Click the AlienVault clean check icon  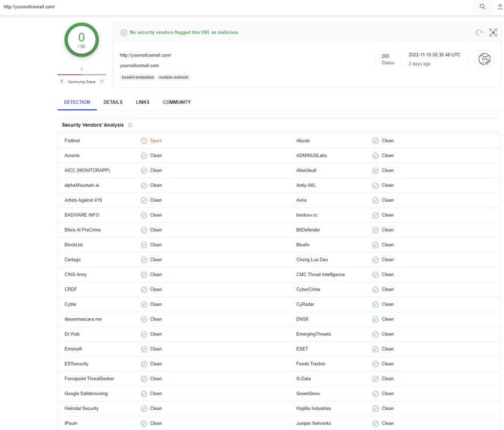coord(376,170)
